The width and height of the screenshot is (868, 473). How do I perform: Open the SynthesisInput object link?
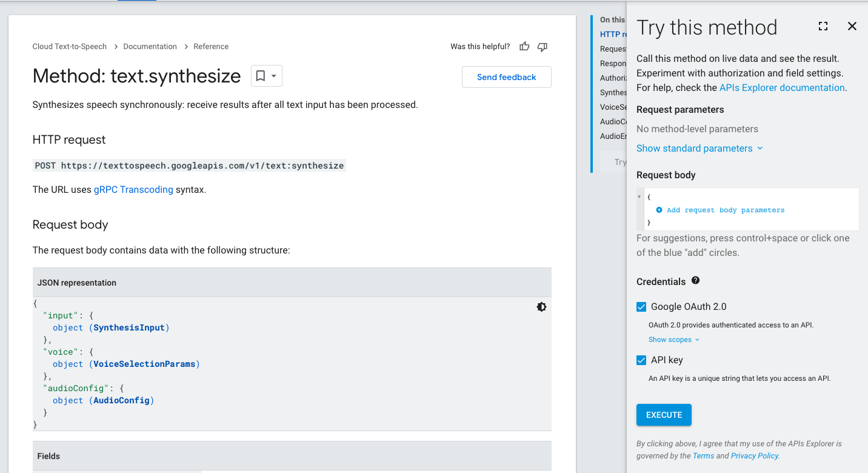[129, 327]
